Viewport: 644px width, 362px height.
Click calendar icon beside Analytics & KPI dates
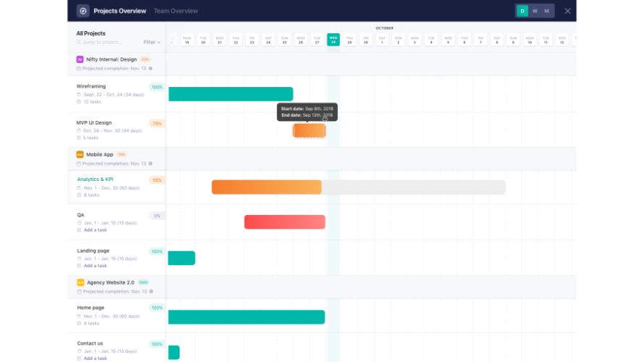pos(79,188)
